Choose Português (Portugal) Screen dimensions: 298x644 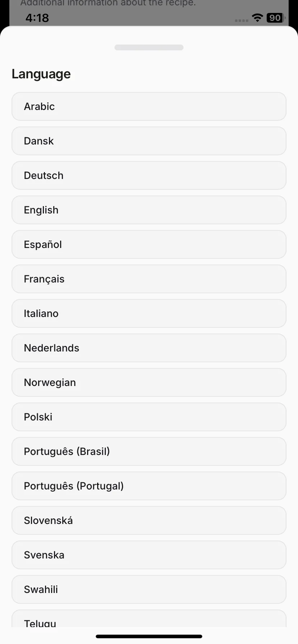(x=149, y=486)
